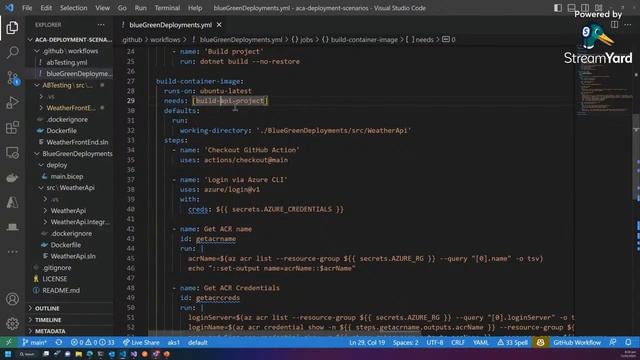Expand the TIMELINE section
This screenshot has height=360, width=640.
pos(69,320)
